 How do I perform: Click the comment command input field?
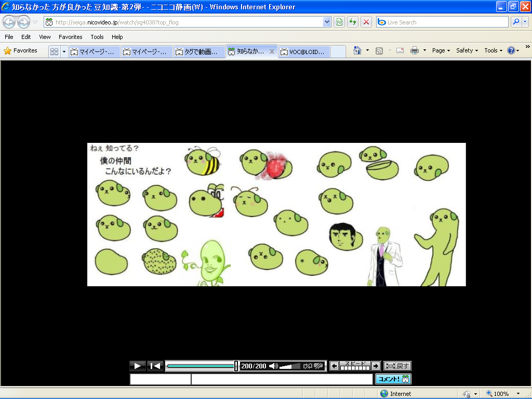161,379
